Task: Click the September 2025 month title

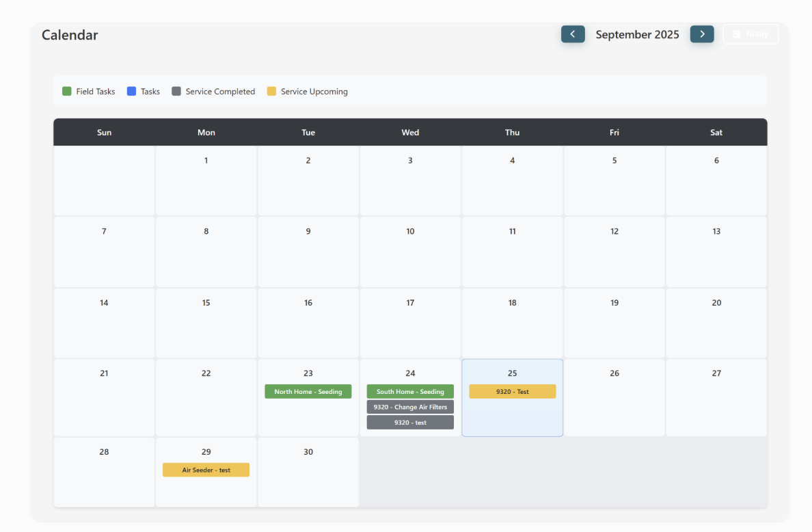Action: pos(637,34)
